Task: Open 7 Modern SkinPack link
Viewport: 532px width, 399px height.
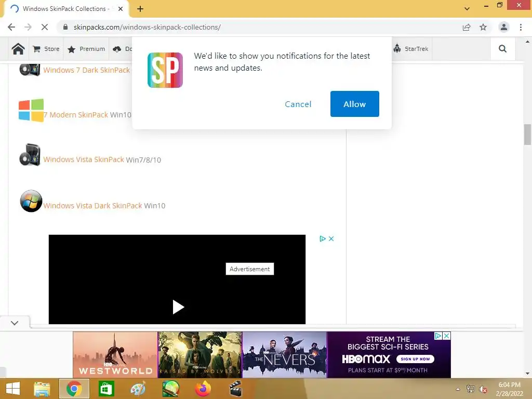Action: [76, 115]
